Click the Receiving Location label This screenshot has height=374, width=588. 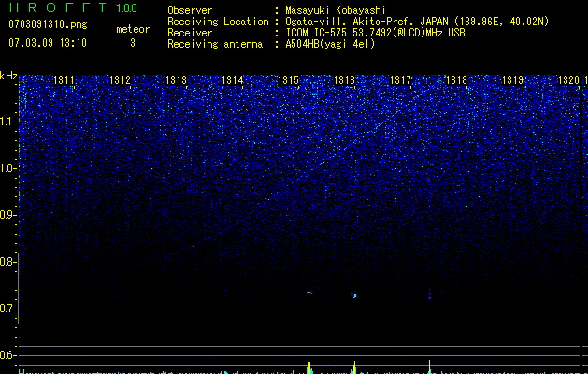pyautogui.click(x=218, y=22)
